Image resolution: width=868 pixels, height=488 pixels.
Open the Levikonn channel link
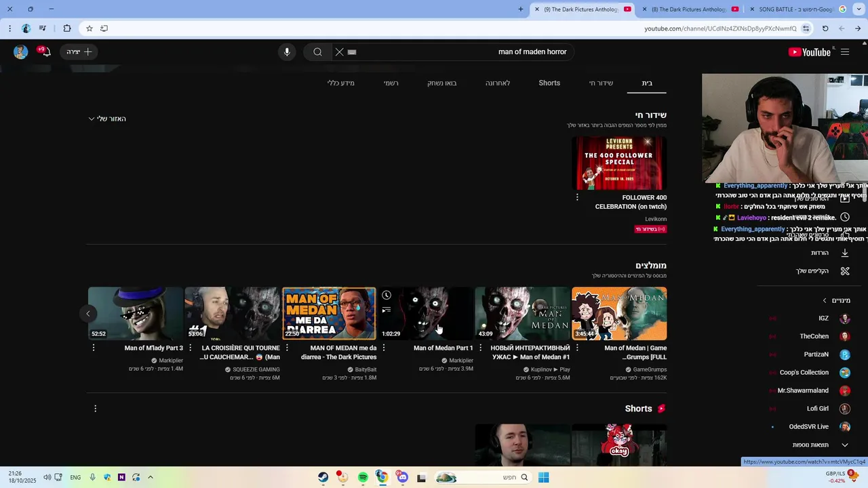[x=656, y=219]
